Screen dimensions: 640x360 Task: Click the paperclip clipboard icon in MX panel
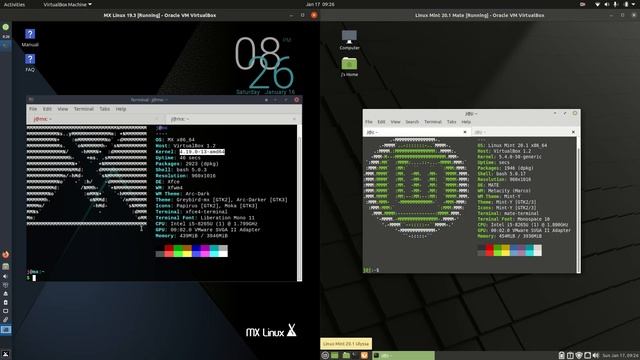pos(6,320)
